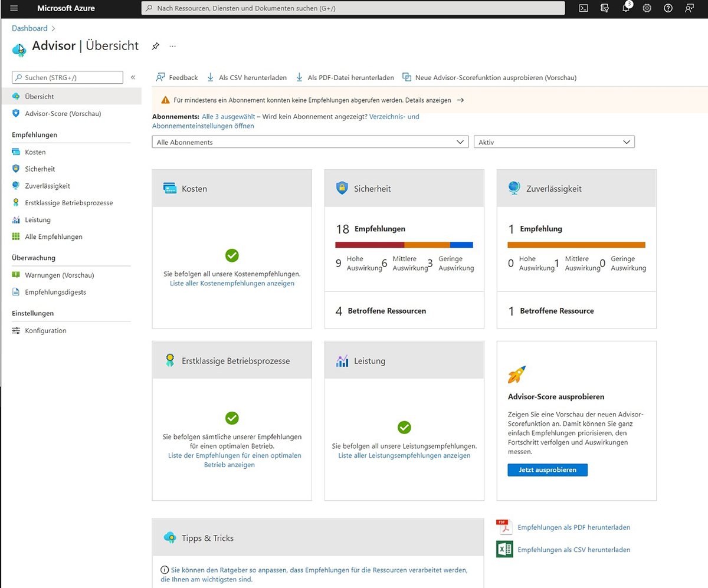Click Neue Advisor-Scorefunktion ausprobieren
Viewport: 708px width, 588px height.
click(x=489, y=77)
